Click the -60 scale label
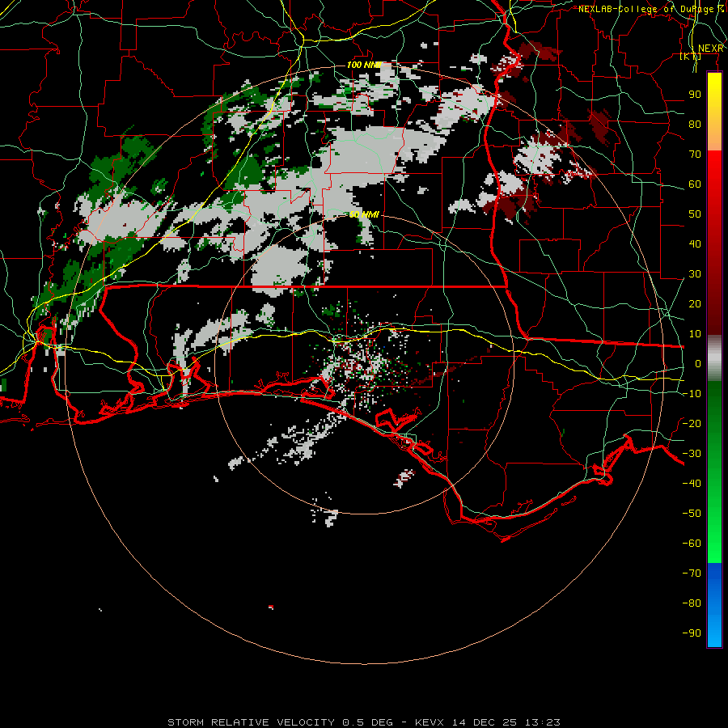The image size is (728, 728). point(692,544)
